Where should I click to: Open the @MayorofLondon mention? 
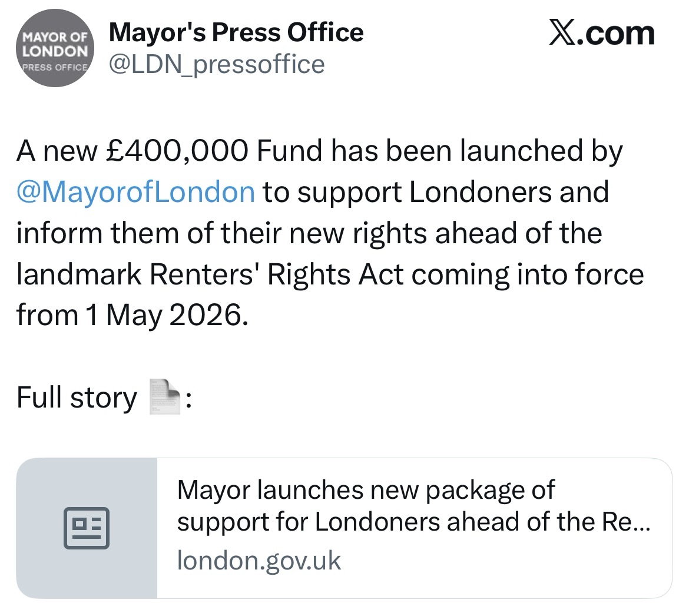coord(136,193)
